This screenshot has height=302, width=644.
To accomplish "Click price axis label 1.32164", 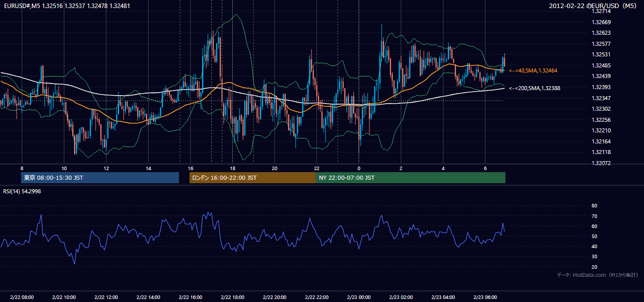I will (x=601, y=141).
